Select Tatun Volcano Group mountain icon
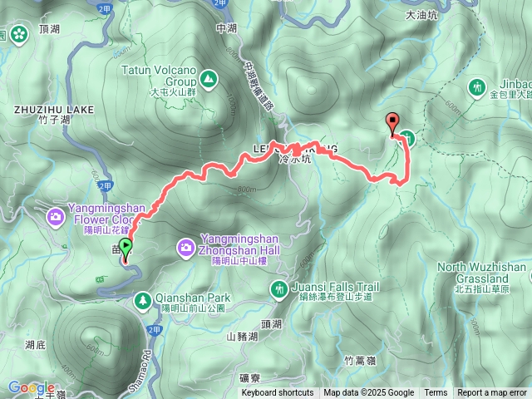 [x=209, y=80]
